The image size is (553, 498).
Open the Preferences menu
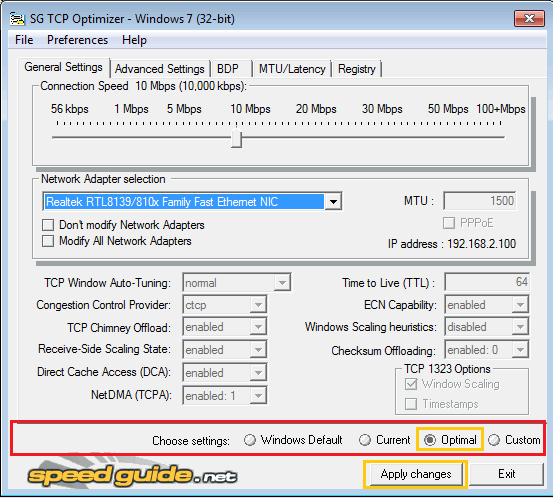click(78, 40)
